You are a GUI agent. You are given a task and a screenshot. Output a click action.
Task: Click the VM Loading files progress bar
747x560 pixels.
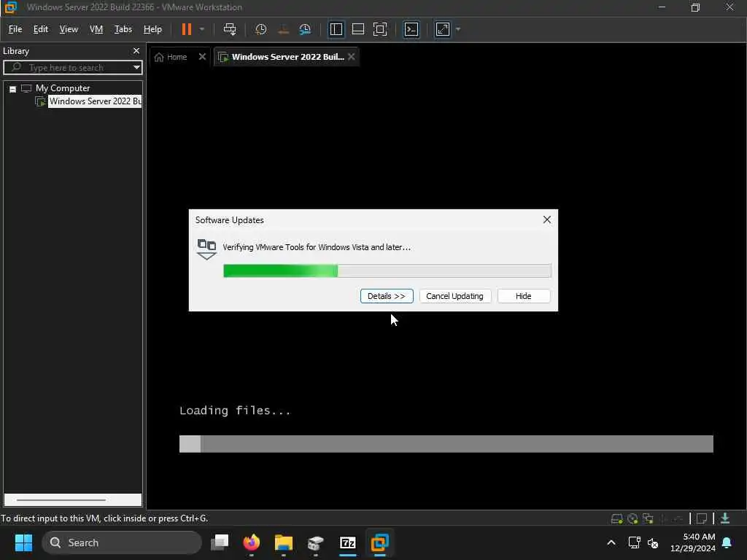[446, 444]
